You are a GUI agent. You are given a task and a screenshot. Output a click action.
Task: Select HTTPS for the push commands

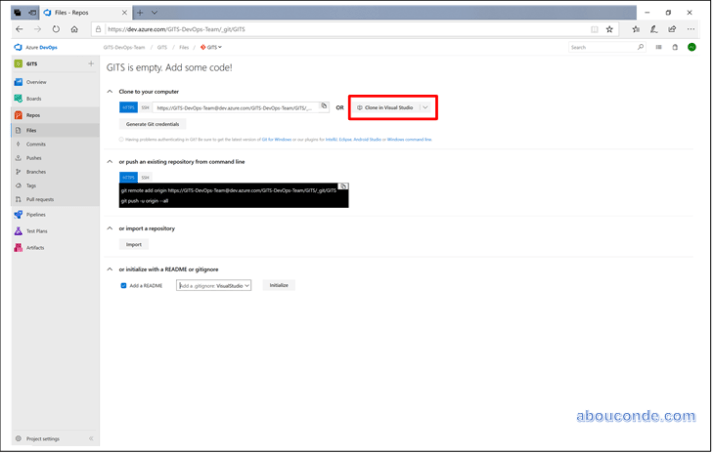click(x=127, y=177)
